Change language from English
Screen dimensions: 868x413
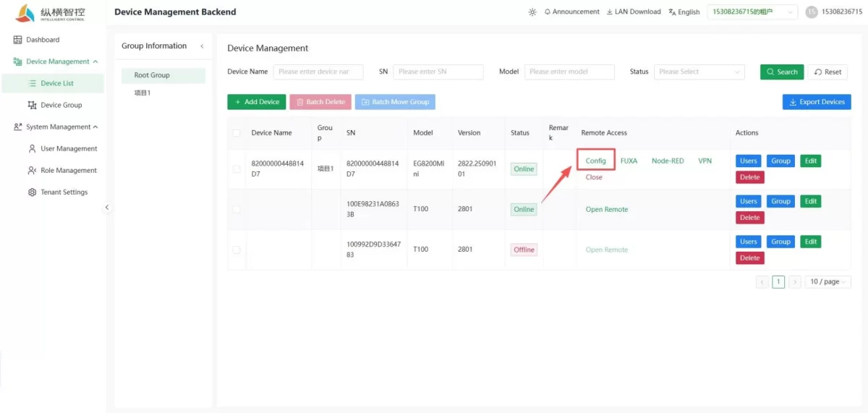(684, 12)
